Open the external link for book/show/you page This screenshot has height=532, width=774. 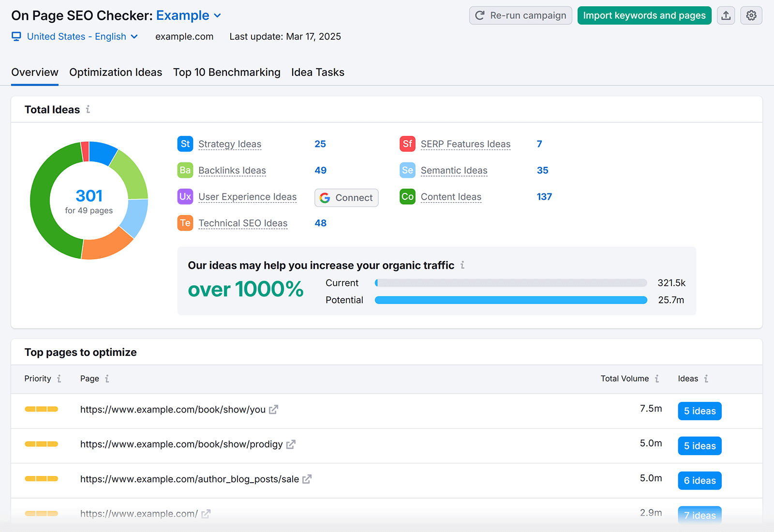pyautogui.click(x=274, y=409)
